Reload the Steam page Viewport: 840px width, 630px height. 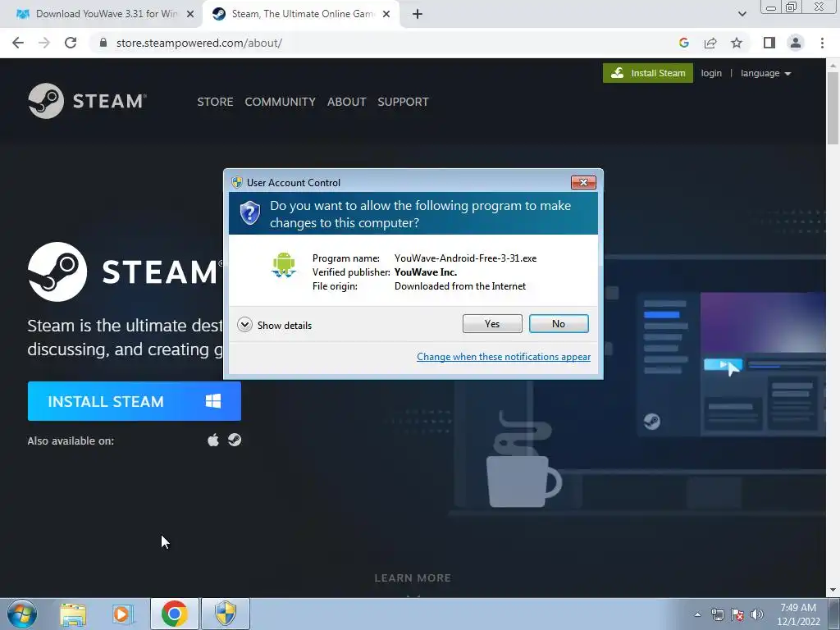[71, 43]
